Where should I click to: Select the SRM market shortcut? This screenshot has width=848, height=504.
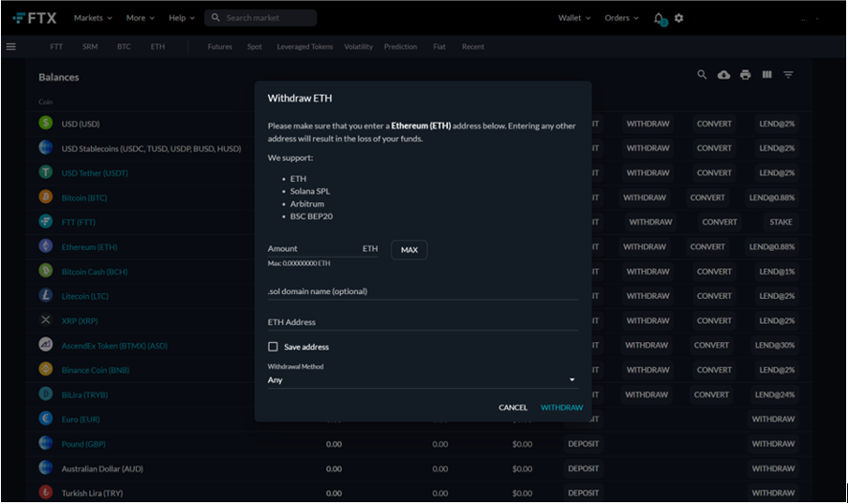pyautogui.click(x=90, y=47)
